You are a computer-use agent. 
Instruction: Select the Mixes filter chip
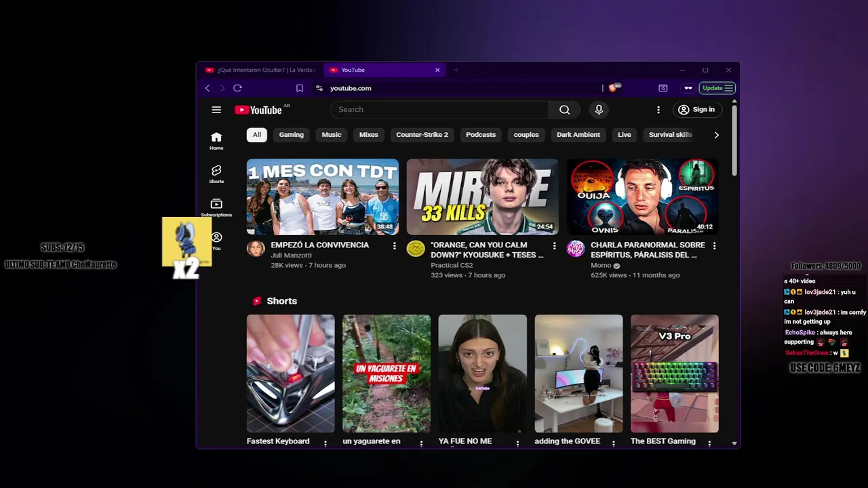click(x=369, y=135)
